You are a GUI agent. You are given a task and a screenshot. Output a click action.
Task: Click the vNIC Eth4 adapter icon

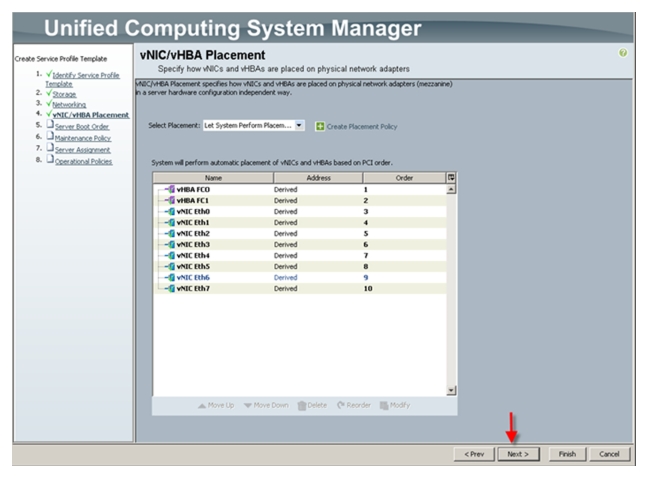coord(171,255)
